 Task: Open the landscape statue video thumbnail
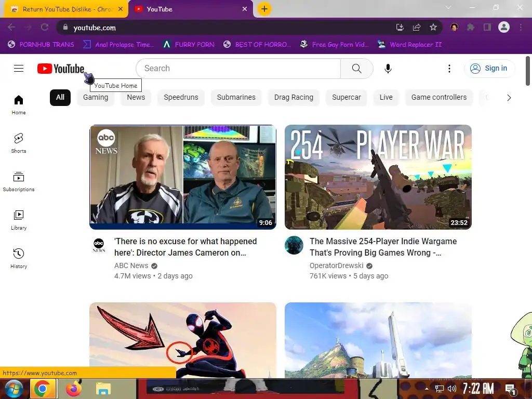(378, 340)
